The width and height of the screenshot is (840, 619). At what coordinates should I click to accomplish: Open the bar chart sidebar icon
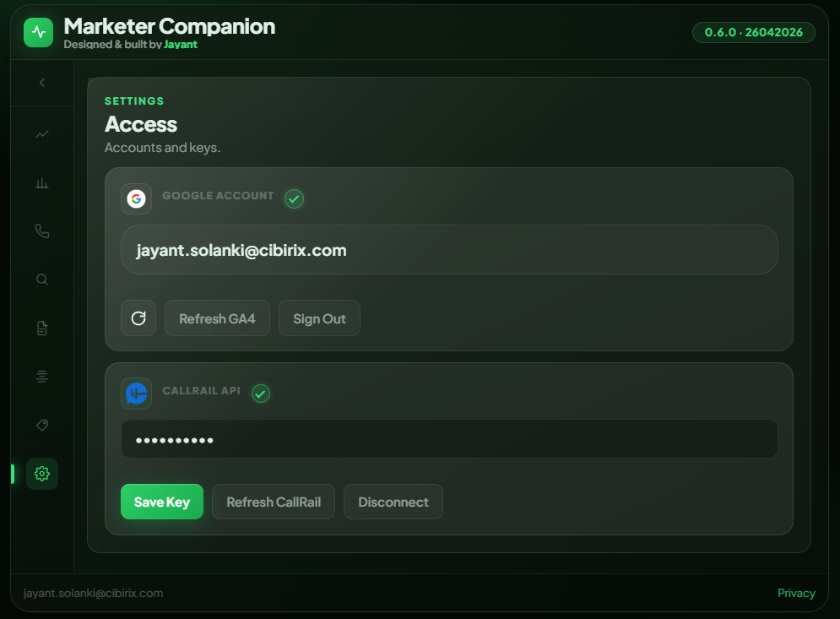(41, 183)
